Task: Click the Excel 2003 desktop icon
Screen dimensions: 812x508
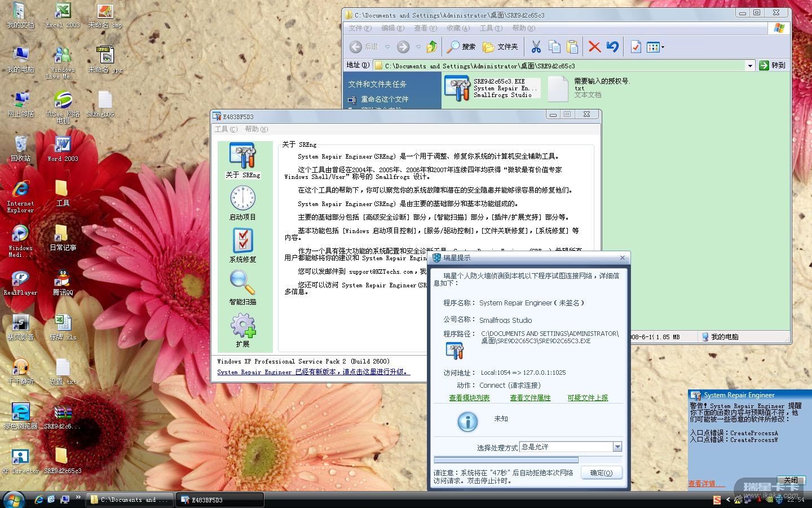Action: [x=63, y=15]
